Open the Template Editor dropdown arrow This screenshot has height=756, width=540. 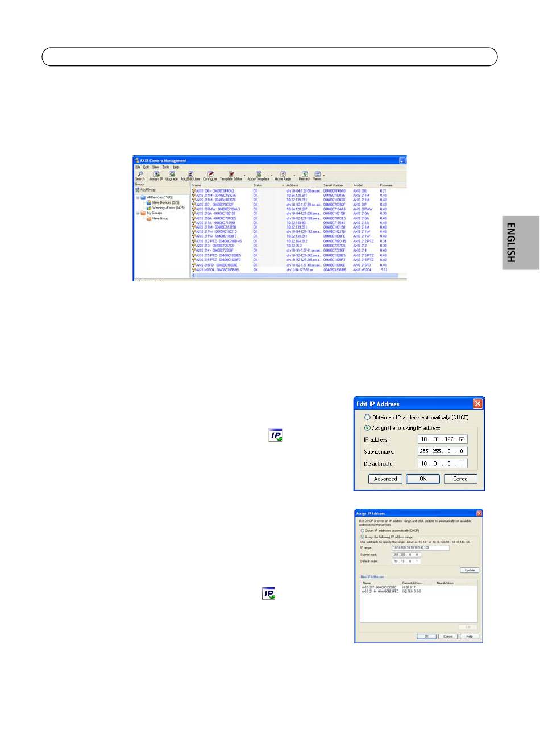[244, 176]
